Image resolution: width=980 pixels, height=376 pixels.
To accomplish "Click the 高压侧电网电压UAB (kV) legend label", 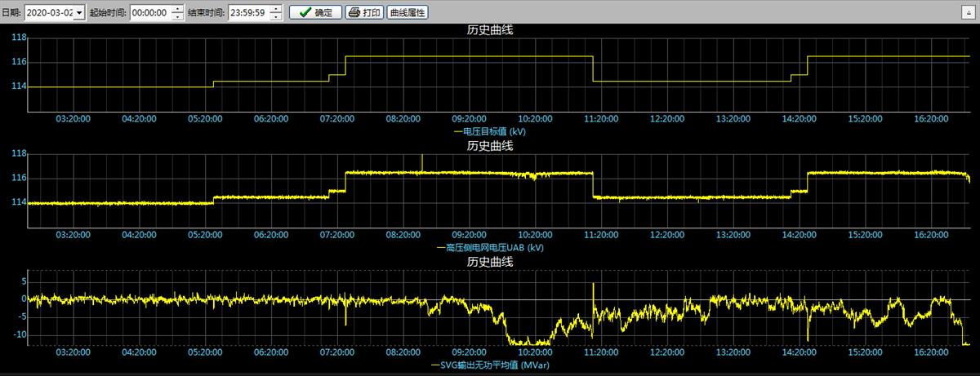I will point(490,247).
